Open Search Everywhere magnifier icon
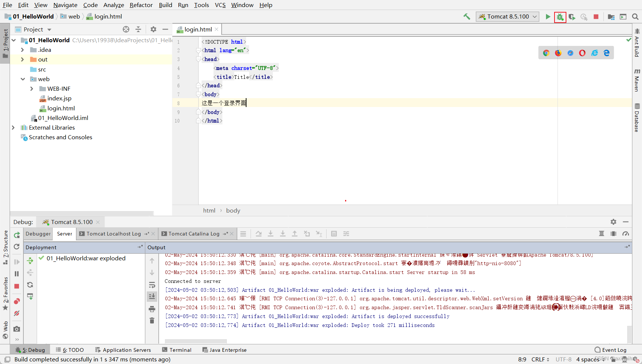 (x=635, y=17)
